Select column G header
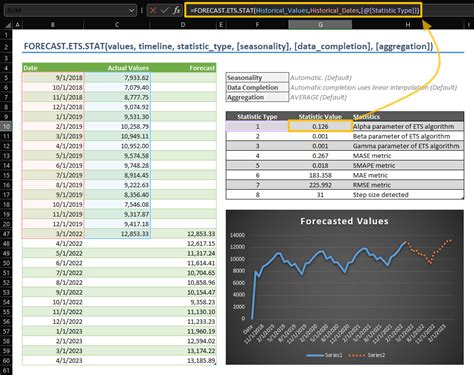Image resolution: width=474 pixels, height=375 pixels. pyautogui.click(x=320, y=24)
